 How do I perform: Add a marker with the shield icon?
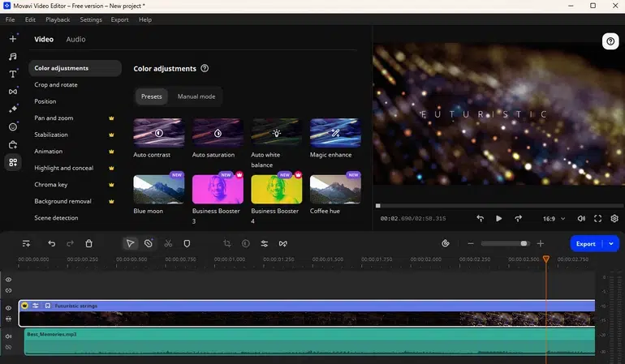point(187,243)
